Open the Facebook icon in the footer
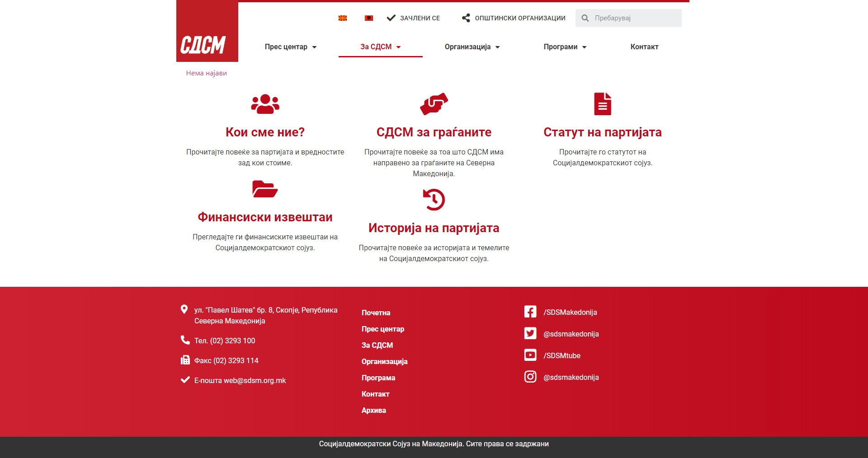The width and height of the screenshot is (868, 458). click(530, 312)
